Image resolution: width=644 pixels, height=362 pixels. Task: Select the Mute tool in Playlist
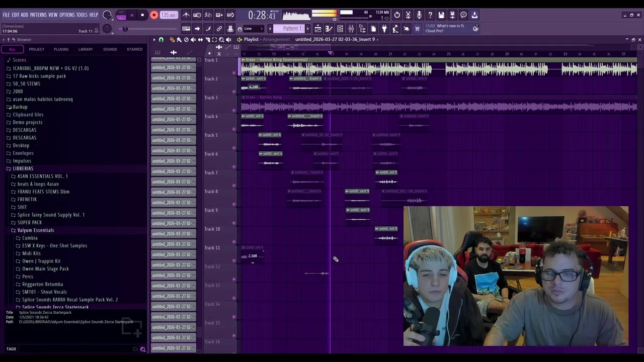click(x=193, y=40)
